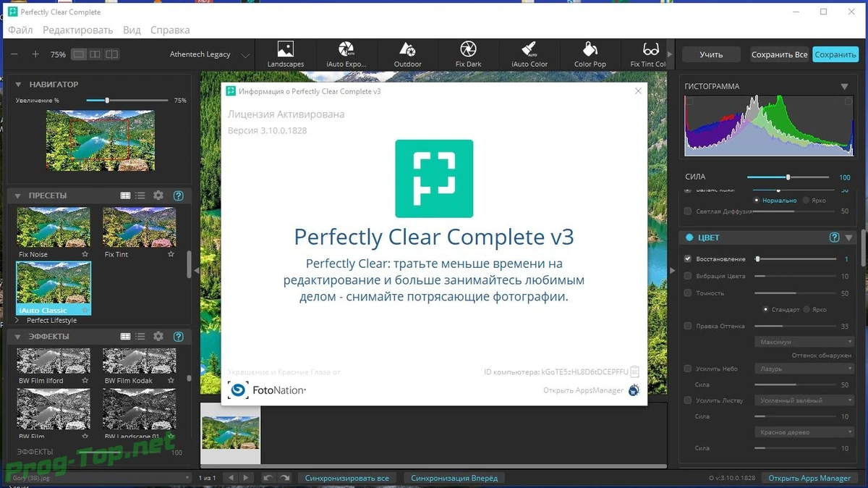The width and height of the screenshot is (868, 488).
Task: Enable the Правка Оттенка checkbox
Action: [688, 326]
